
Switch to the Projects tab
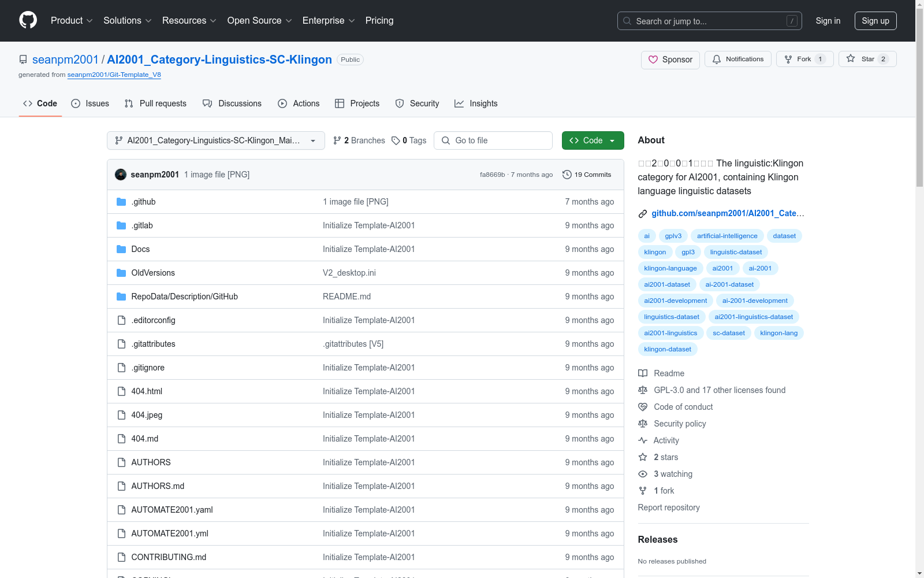coord(357,103)
